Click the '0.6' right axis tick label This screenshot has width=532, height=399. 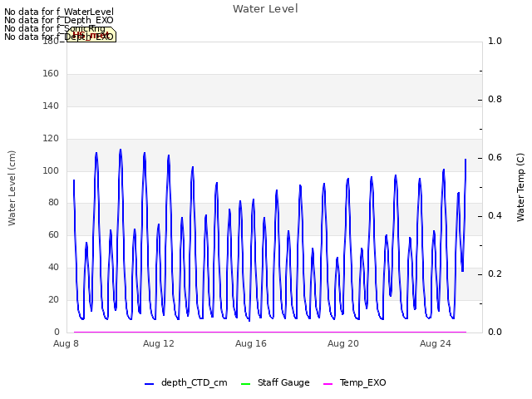[x=495, y=157]
